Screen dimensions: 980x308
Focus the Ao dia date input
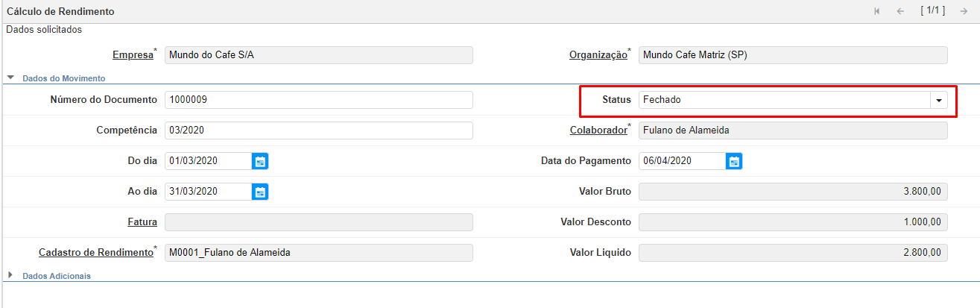pos(207,192)
